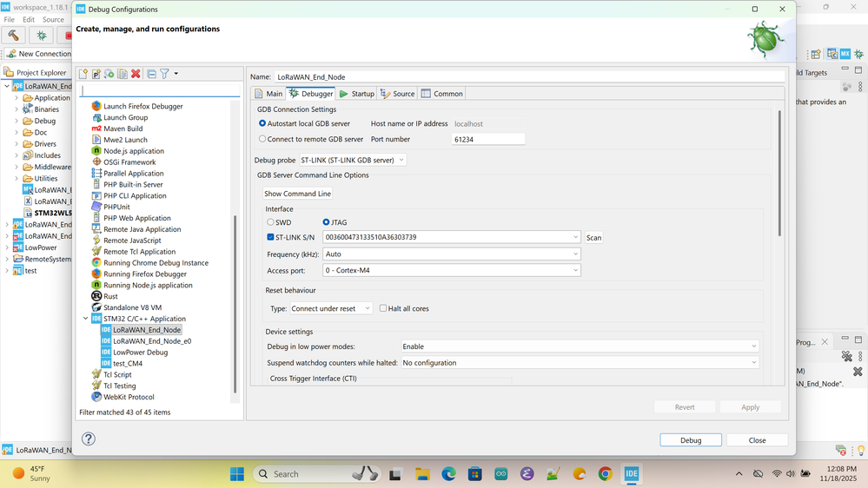The image size is (868, 488).
Task: Click Export launch configuration icon
Action: click(x=109, y=74)
